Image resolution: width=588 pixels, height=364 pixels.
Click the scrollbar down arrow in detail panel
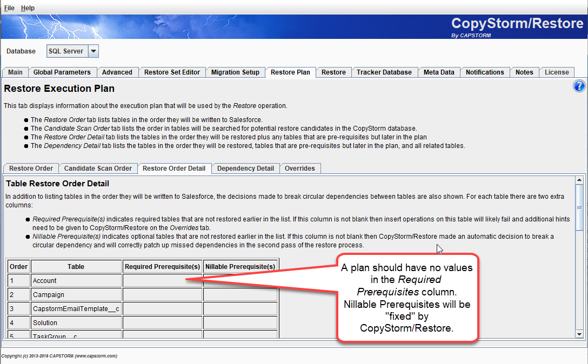579,334
